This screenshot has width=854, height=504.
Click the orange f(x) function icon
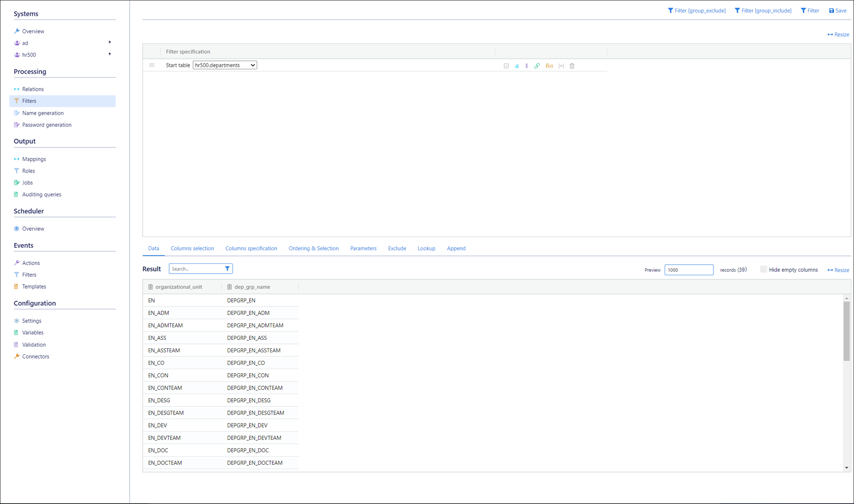pyautogui.click(x=549, y=66)
